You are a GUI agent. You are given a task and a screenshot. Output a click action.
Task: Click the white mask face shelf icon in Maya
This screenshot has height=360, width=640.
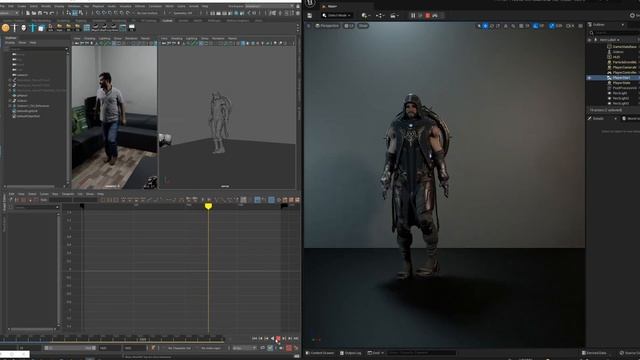tap(24, 28)
